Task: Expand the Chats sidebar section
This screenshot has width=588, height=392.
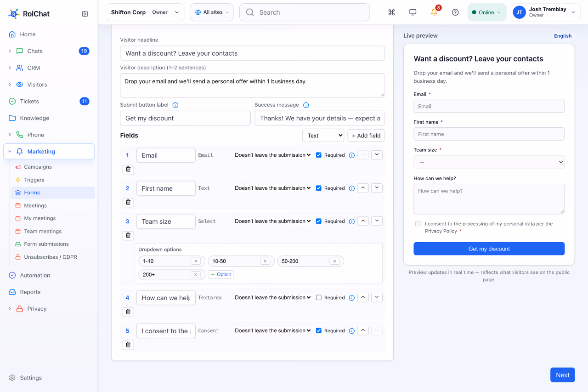Action: pyautogui.click(x=10, y=51)
